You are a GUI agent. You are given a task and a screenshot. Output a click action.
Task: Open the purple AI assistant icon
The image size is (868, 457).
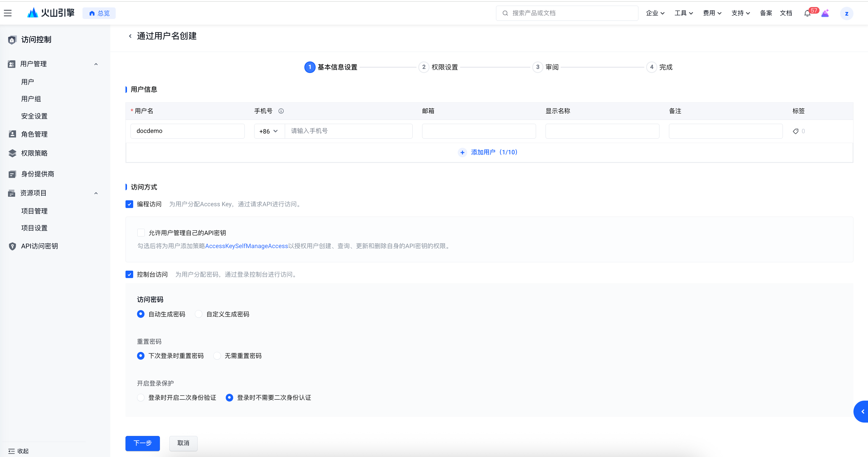825,13
